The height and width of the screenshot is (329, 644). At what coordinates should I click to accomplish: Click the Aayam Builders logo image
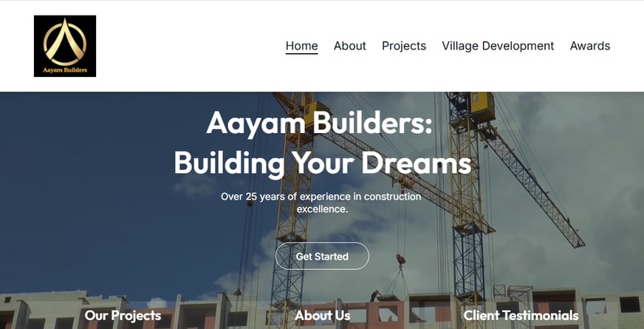pyautogui.click(x=65, y=46)
